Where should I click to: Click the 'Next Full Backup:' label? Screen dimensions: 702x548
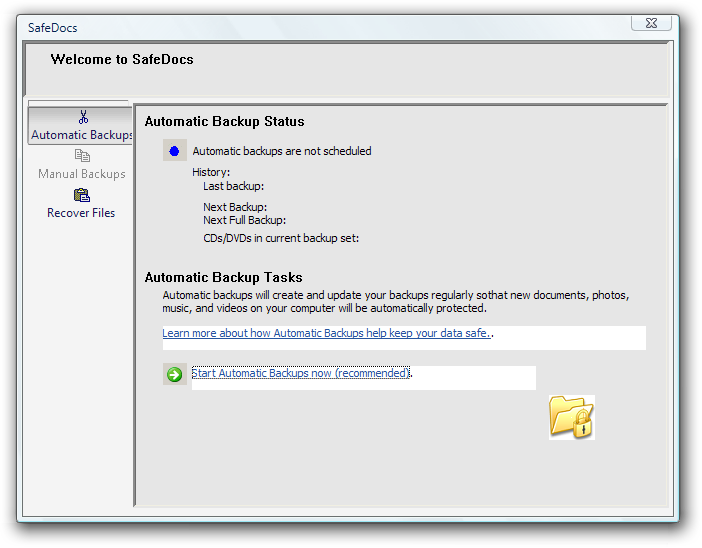(244, 220)
